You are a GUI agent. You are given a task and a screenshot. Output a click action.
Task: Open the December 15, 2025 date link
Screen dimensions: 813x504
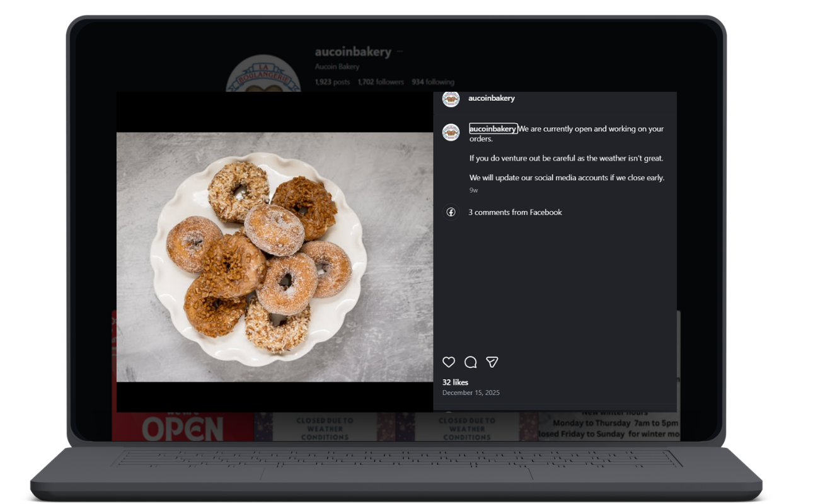click(x=471, y=392)
